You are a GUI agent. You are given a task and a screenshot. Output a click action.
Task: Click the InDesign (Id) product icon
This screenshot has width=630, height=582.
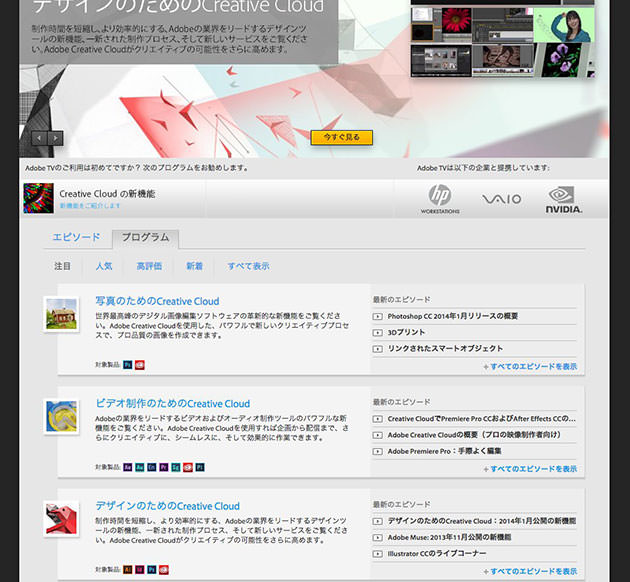(x=139, y=570)
